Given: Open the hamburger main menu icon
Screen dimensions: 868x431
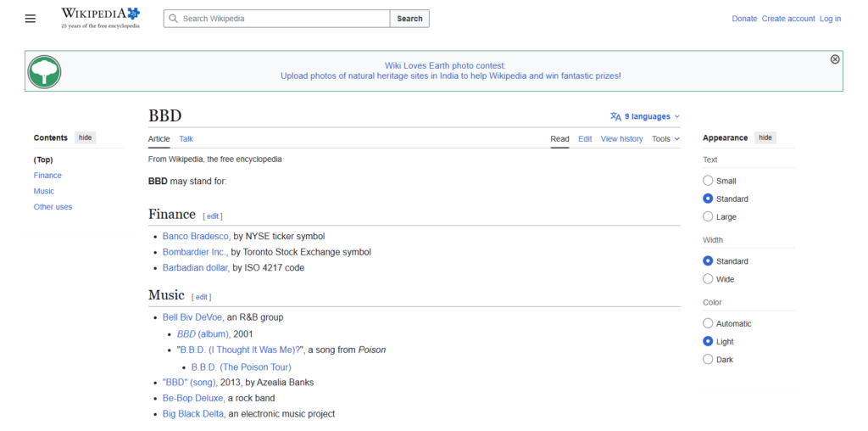Looking at the screenshot, I should [31, 19].
